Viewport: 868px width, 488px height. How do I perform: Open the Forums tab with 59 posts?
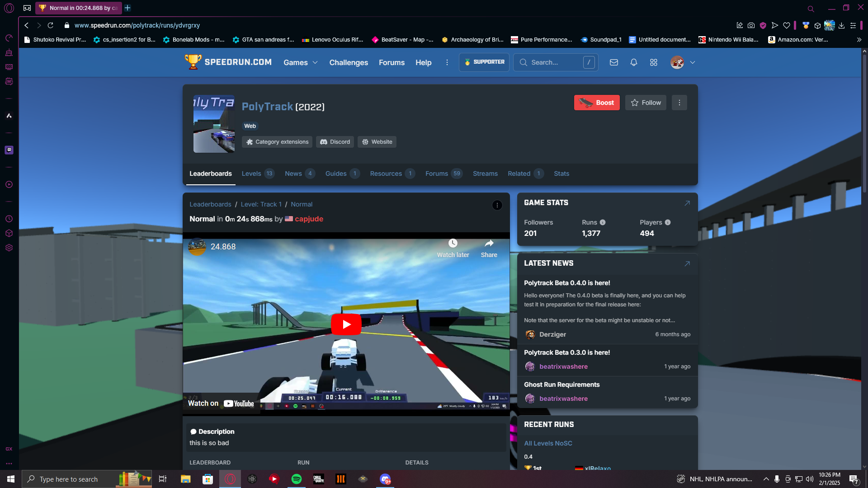point(437,174)
